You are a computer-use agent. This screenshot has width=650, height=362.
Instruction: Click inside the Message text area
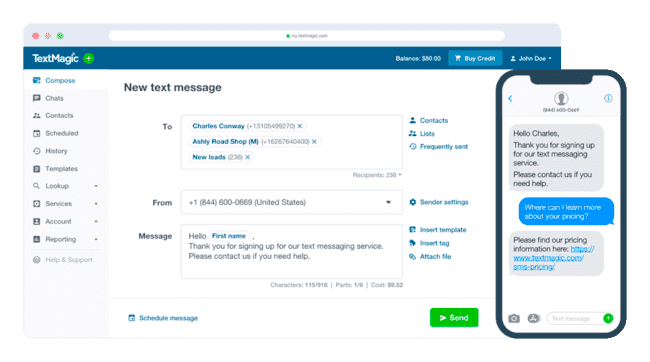[291, 252]
